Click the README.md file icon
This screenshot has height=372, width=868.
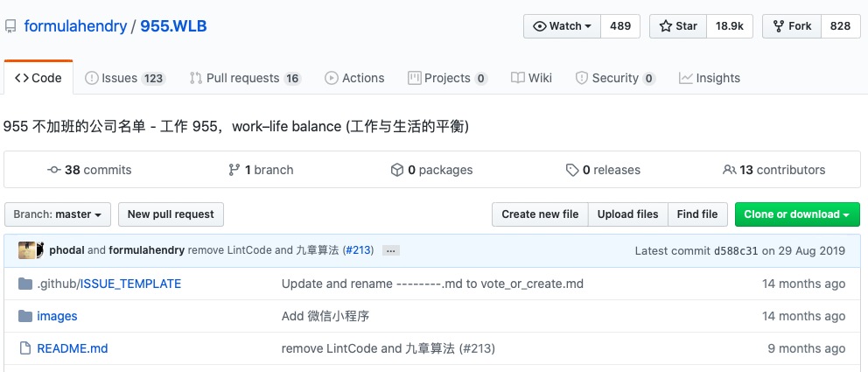tap(24, 348)
